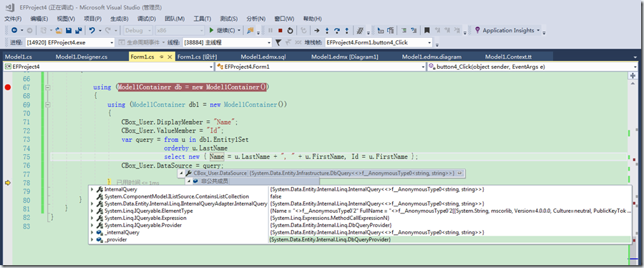Collapse the CBox_User.DataSource datatip
Viewport: 644px width, 268px height.
(182, 173)
